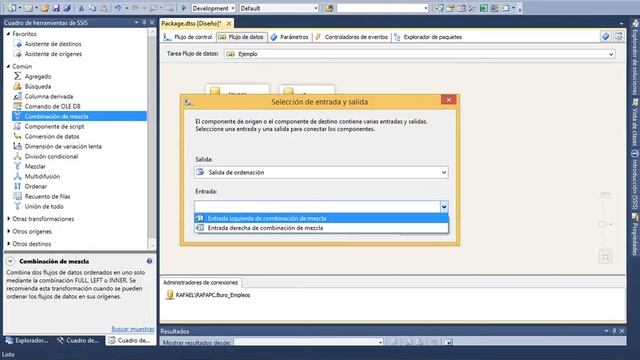
Task: Select the Mezclar transformation
Action: point(35,166)
